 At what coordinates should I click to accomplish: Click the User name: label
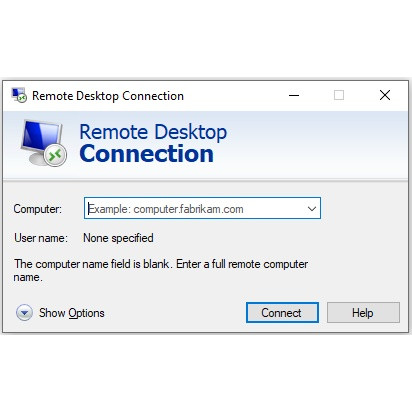(41, 238)
